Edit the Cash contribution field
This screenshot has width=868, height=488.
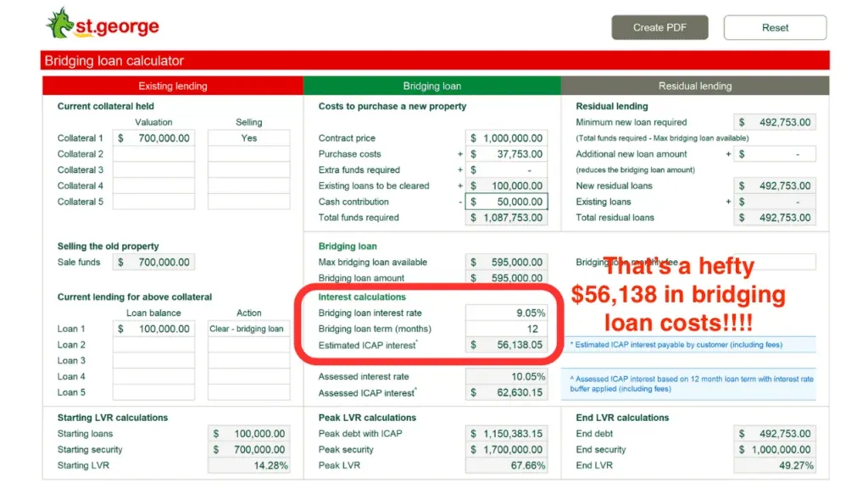(x=507, y=202)
